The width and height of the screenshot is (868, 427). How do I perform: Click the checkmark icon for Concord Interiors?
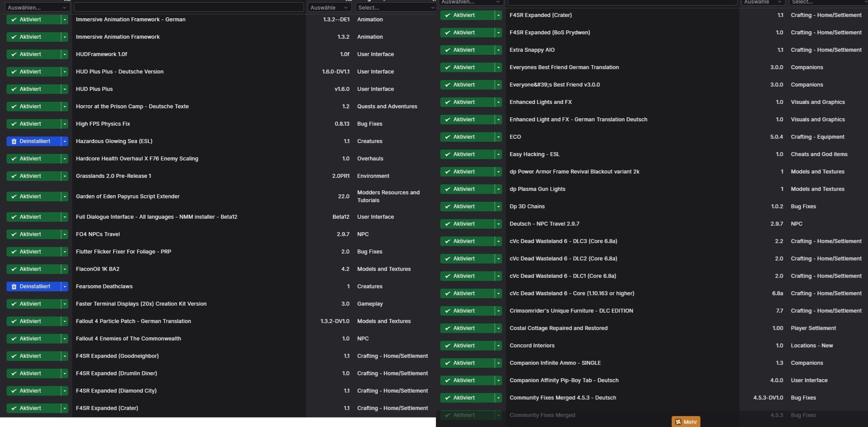click(448, 346)
